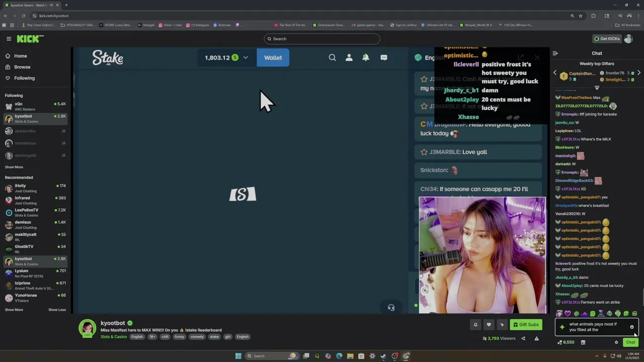Click the sparkle subscribe button
The width and height of the screenshot is (644, 362).
click(x=502, y=325)
